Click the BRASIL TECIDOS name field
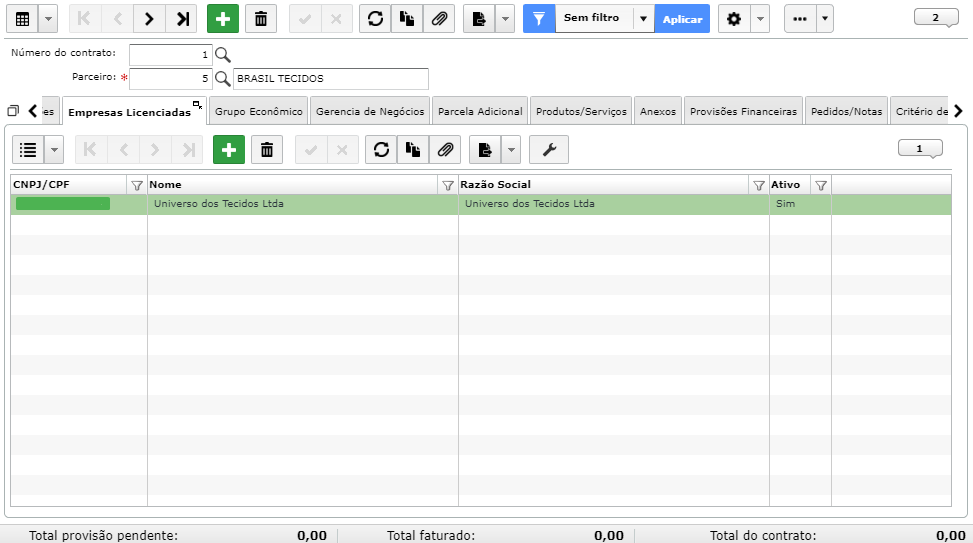This screenshot has height=543, width=973. click(x=331, y=79)
